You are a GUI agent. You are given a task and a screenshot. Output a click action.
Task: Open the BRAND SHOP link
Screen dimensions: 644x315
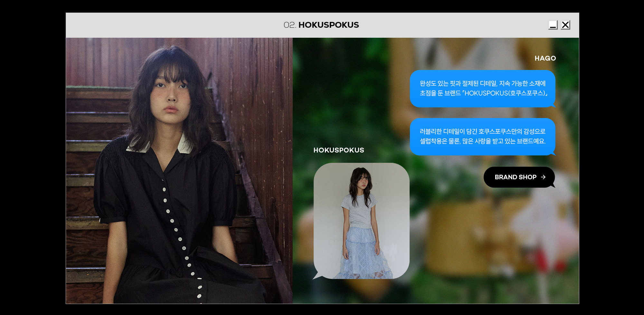pyautogui.click(x=519, y=177)
